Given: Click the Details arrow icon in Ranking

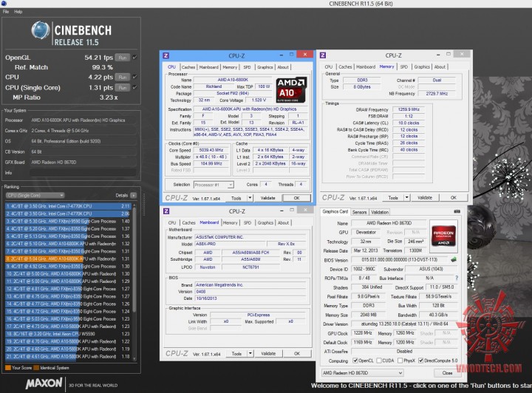Looking at the screenshot, I should coord(133,195).
